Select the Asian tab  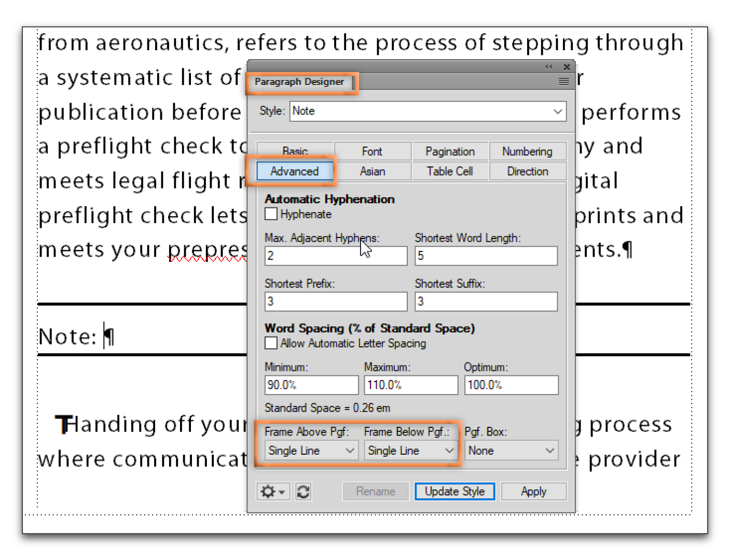click(x=372, y=171)
